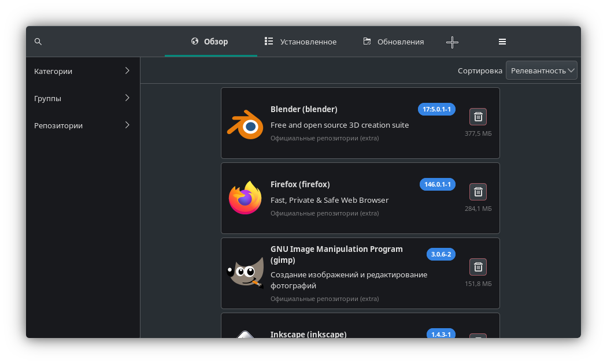Open the Установленное tab
The width and height of the screenshot is (607, 364).
pos(301,42)
